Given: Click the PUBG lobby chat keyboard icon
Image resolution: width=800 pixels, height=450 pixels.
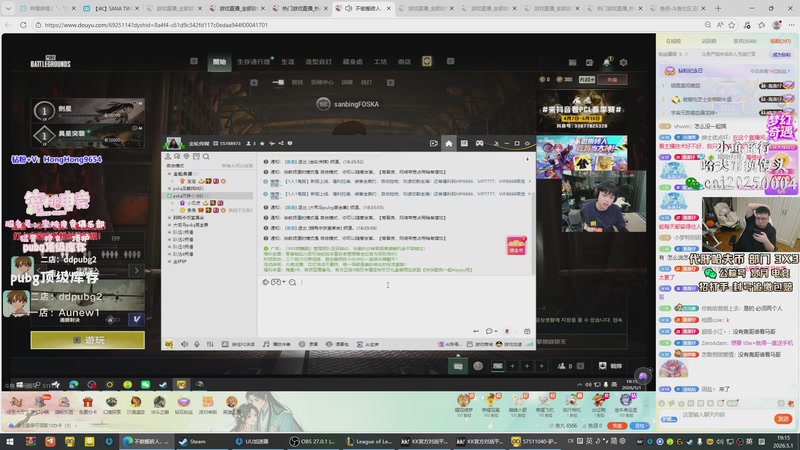Looking at the screenshot, I should point(458,366).
